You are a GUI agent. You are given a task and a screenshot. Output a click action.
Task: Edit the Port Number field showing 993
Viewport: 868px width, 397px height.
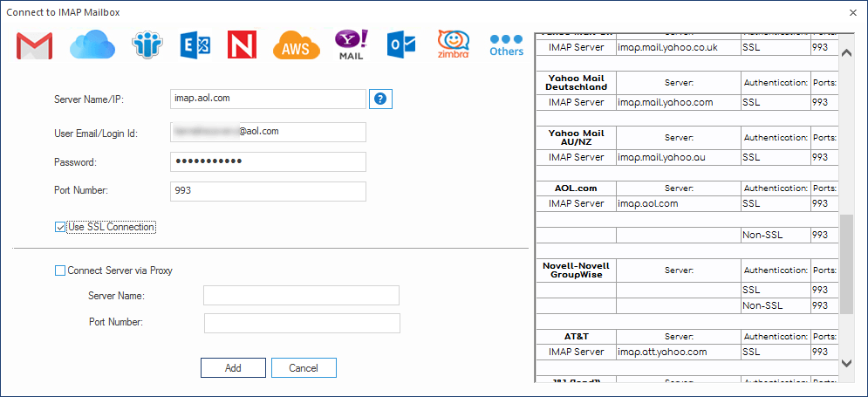pyautogui.click(x=268, y=191)
